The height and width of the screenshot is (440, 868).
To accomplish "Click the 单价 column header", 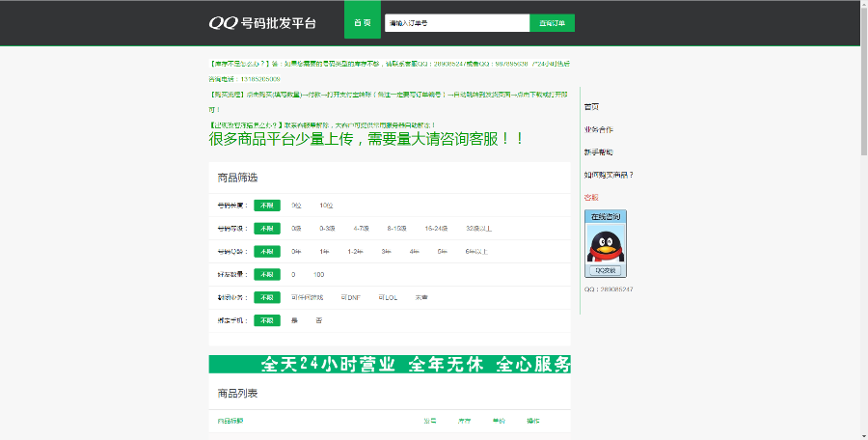I will point(499,421).
